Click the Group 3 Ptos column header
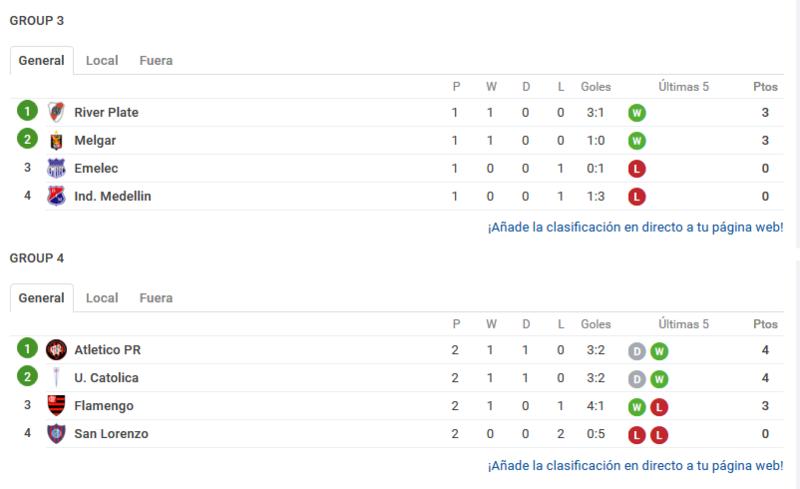Image resolution: width=800 pixels, height=489 pixels. click(765, 87)
